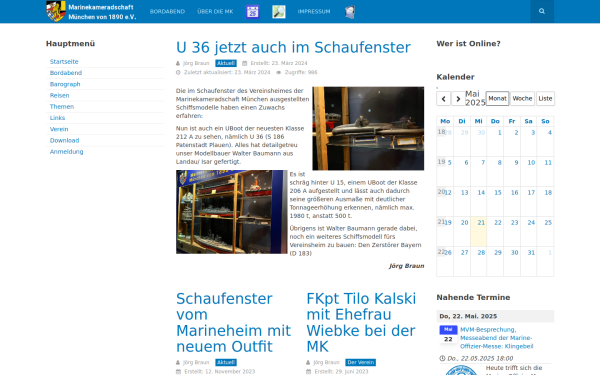Select May 9 in the calendar
The image size is (600, 375).
(516, 163)
